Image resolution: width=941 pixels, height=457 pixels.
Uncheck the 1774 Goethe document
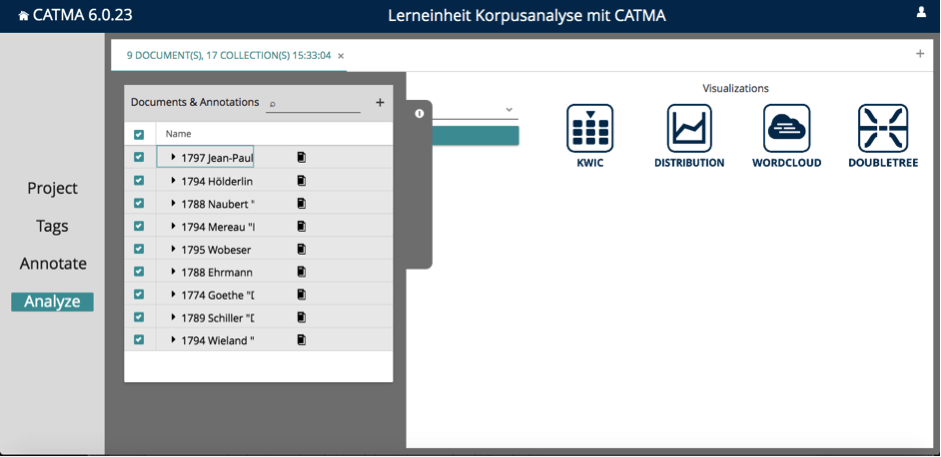pyautogui.click(x=139, y=294)
